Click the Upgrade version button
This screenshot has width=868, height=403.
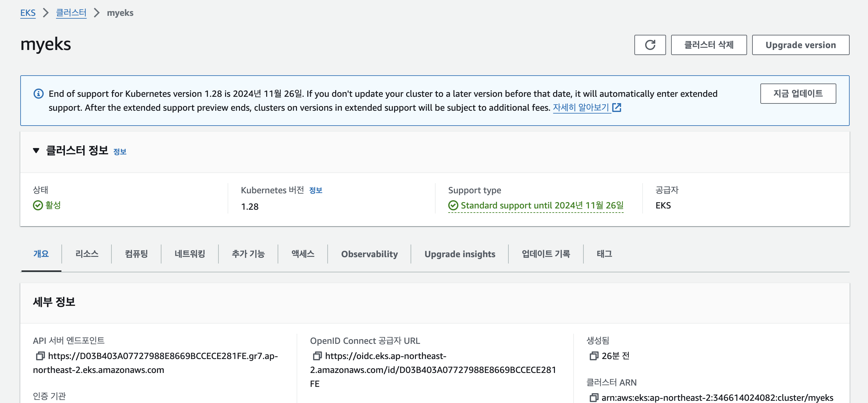click(x=800, y=45)
